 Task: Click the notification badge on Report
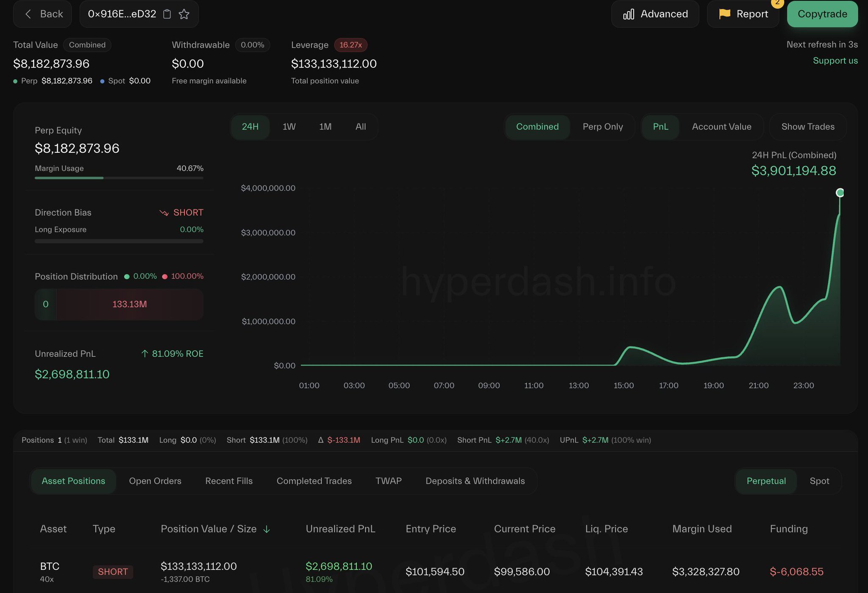click(x=777, y=3)
